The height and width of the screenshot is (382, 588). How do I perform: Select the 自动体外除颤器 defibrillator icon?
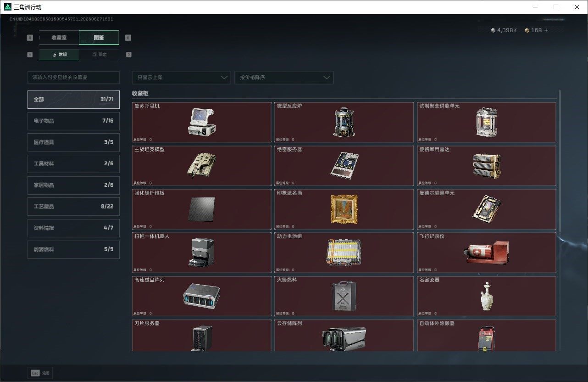point(486,339)
